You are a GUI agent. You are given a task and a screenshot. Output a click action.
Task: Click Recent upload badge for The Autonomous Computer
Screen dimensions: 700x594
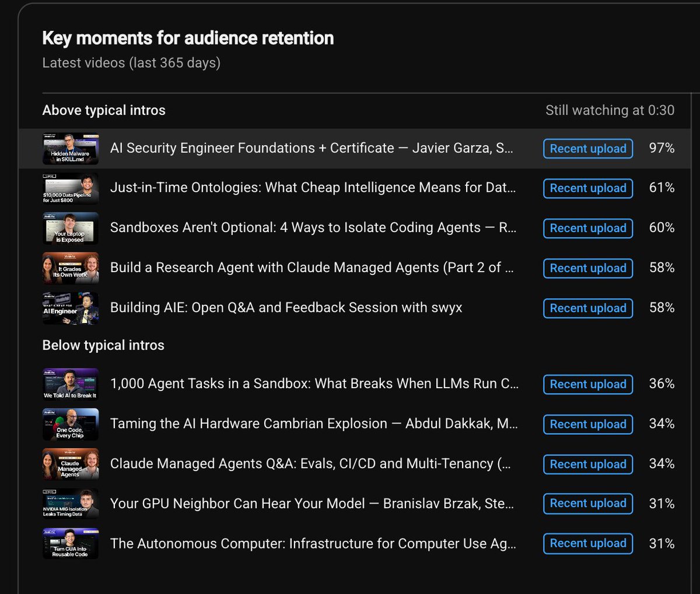588,543
